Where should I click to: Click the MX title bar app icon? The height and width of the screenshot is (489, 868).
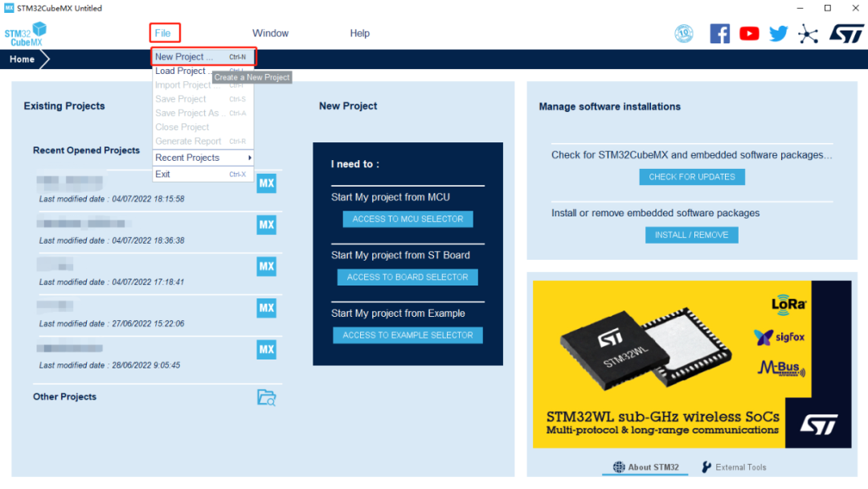click(9, 8)
